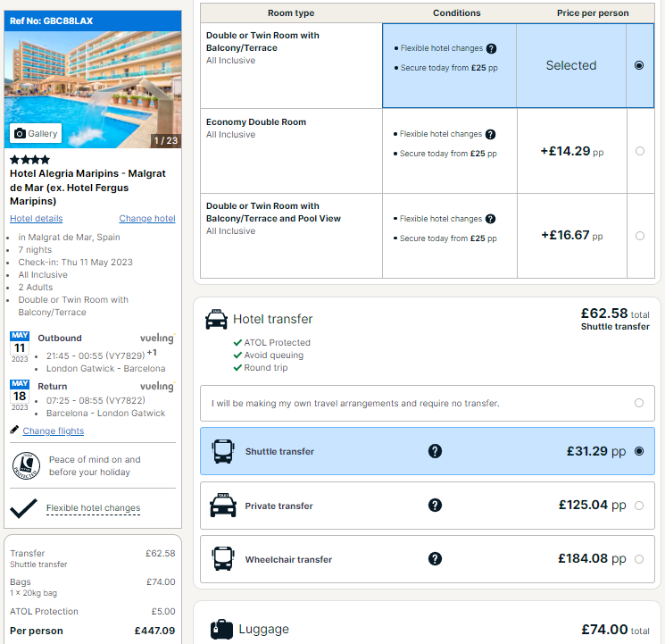Click the ATOL Protection £5.00 amount
This screenshot has width=665, height=644.
point(163,611)
